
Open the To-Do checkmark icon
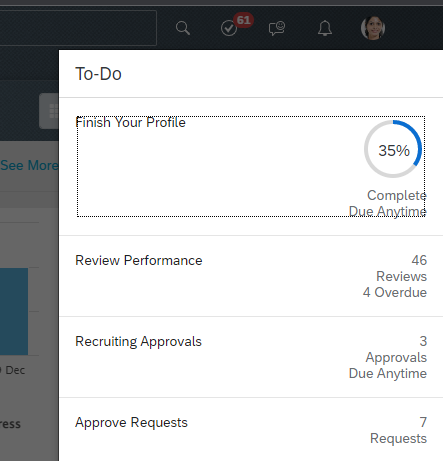click(x=229, y=28)
